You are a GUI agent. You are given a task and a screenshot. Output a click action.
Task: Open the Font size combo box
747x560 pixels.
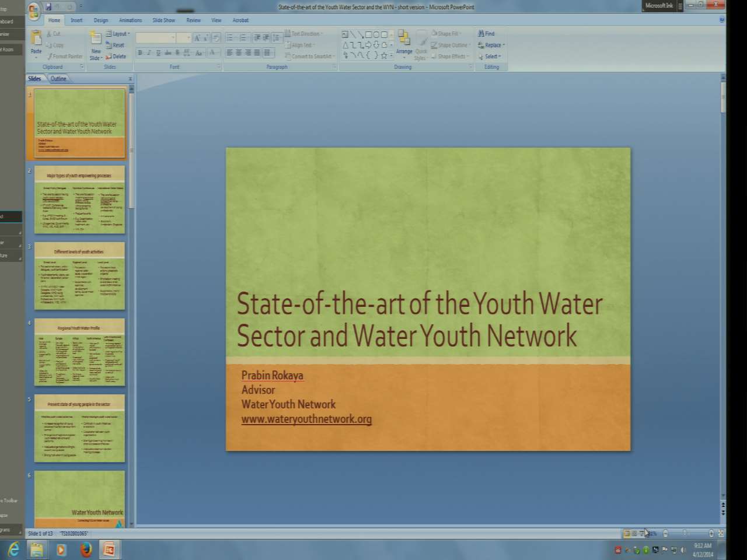184,38
